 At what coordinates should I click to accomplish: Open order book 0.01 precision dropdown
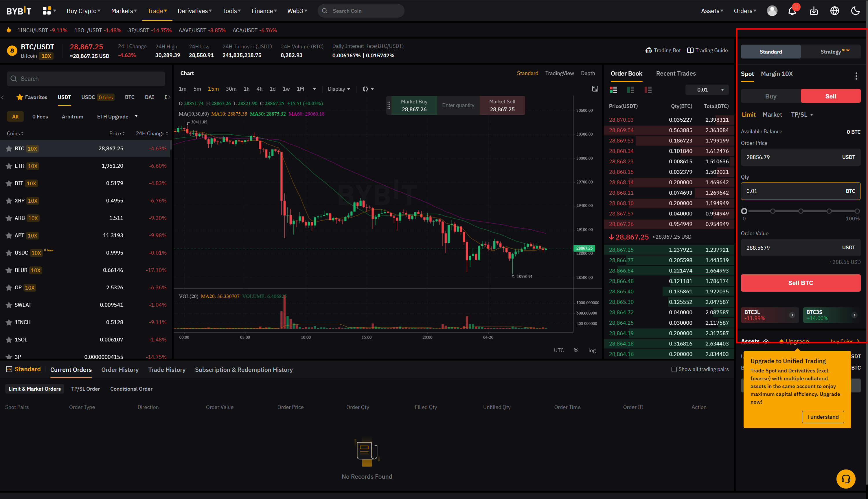tap(707, 90)
